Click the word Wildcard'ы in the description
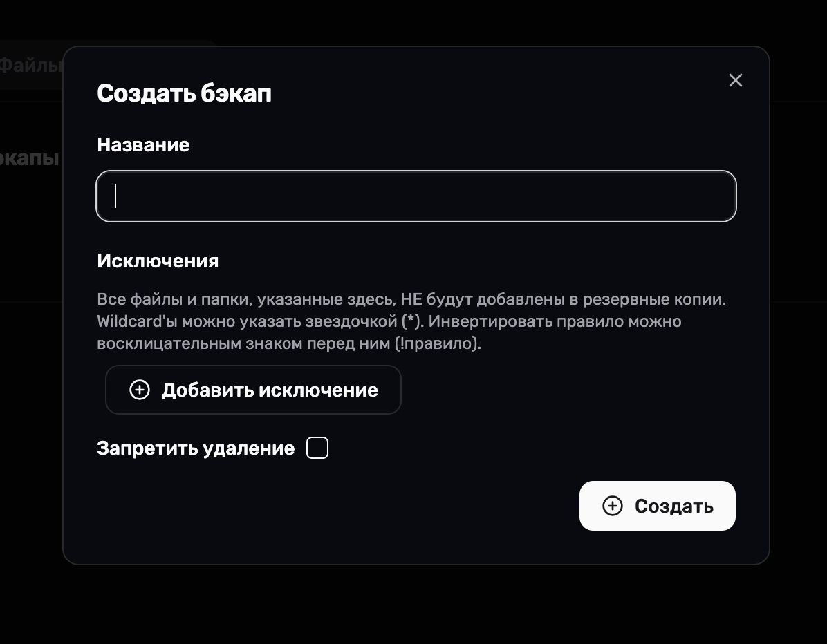827x644 pixels. click(x=137, y=321)
